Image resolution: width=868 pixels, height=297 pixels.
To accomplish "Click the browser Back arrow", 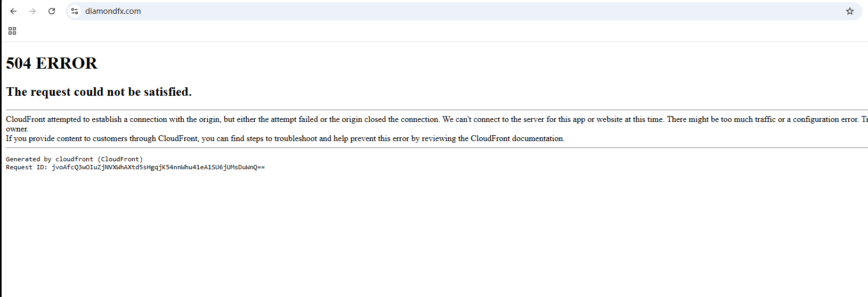I will point(13,11).
